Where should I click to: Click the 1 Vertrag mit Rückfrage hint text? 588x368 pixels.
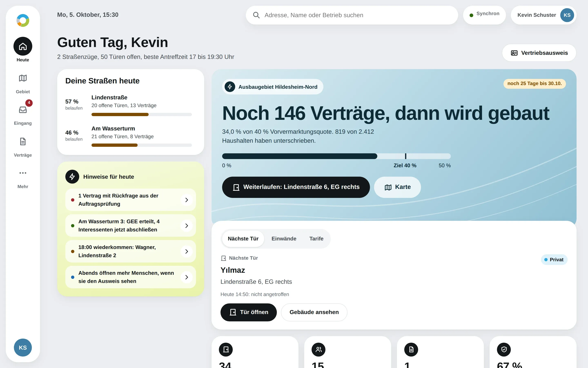(118, 200)
